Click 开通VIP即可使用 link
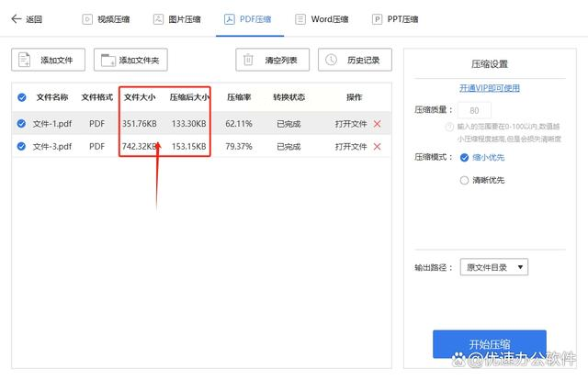The height and width of the screenshot is (380, 588). tap(490, 88)
